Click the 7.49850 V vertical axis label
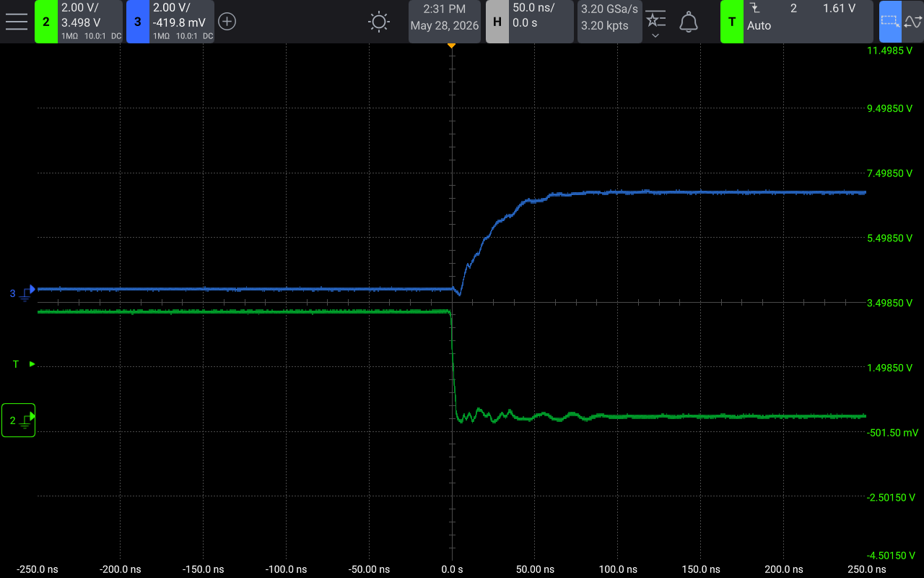The image size is (924, 578). tap(891, 173)
